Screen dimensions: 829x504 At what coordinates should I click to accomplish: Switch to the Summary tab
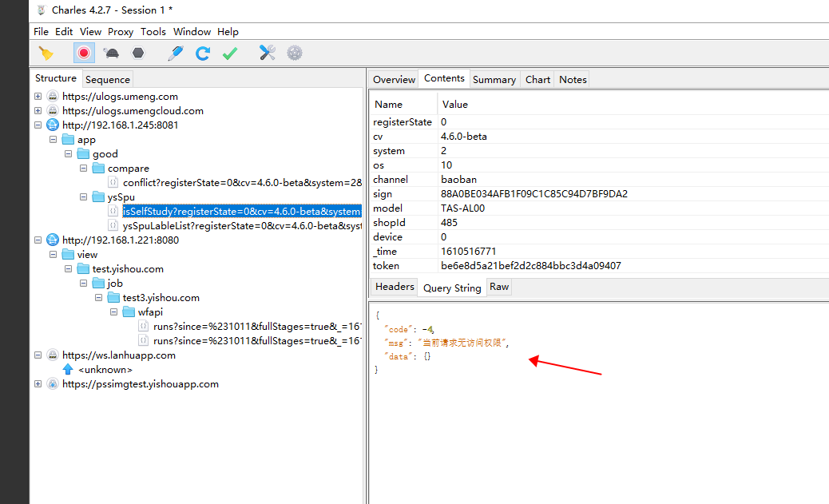[x=494, y=79]
